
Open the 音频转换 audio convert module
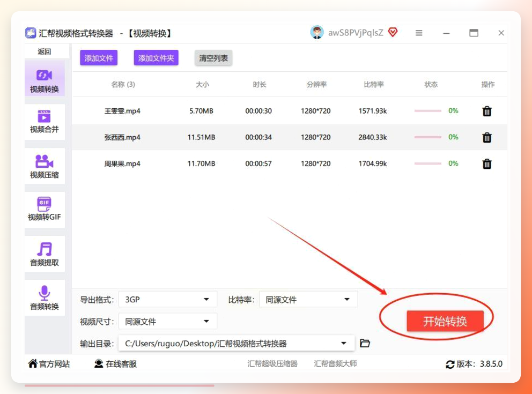pos(45,298)
